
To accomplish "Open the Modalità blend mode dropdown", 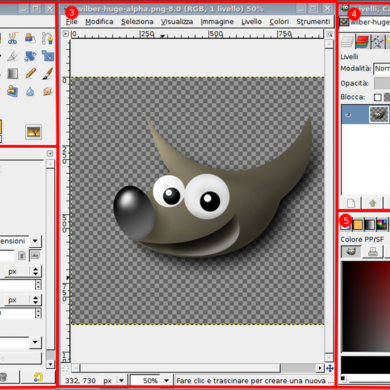I will click(x=381, y=69).
